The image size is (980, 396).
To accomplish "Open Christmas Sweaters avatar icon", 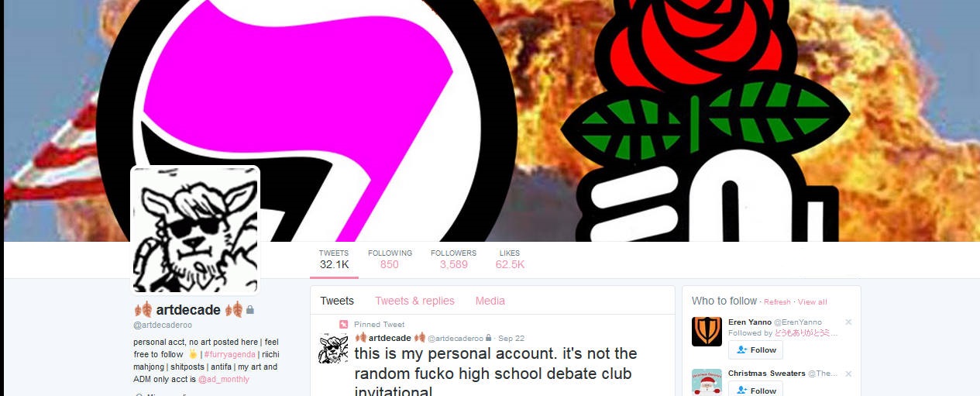I will click(707, 382).
